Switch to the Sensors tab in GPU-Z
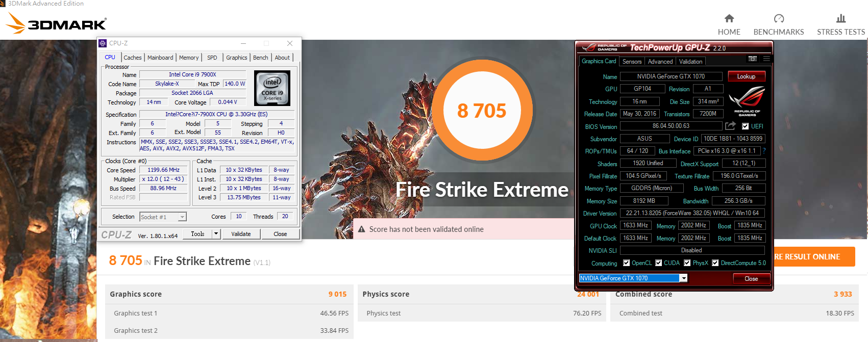 [x=632, y=62]
